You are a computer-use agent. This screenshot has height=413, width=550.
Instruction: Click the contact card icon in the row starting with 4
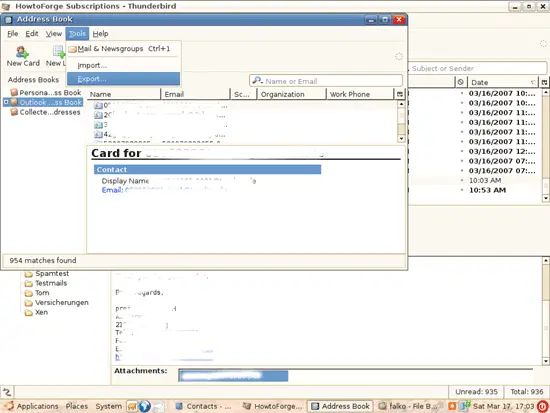(x=99, y=134)
